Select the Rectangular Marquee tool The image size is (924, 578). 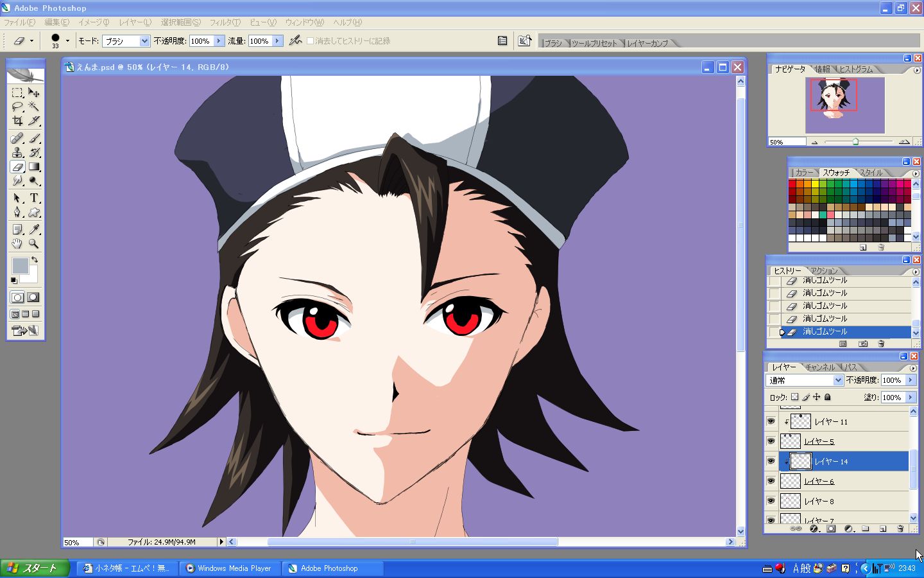[17, 92]
